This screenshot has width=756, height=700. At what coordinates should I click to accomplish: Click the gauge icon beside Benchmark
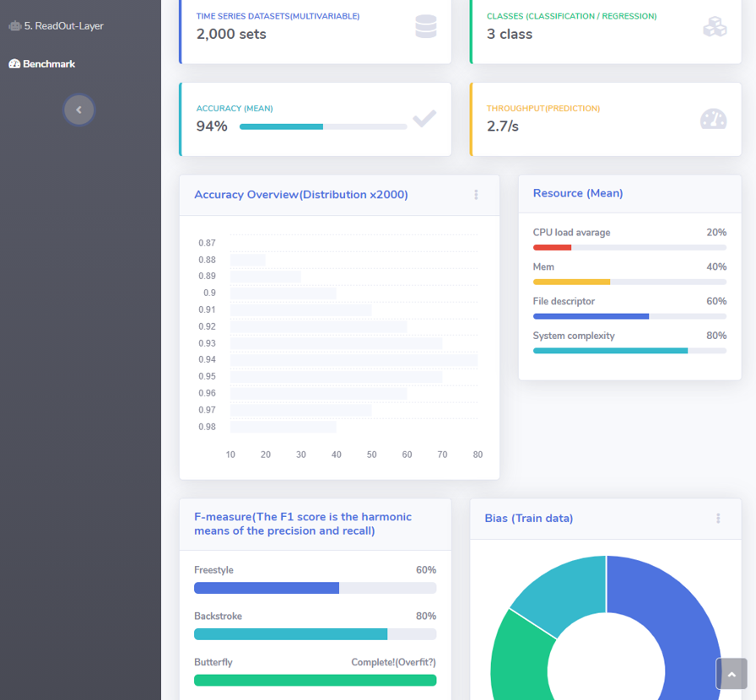(14, 63)
